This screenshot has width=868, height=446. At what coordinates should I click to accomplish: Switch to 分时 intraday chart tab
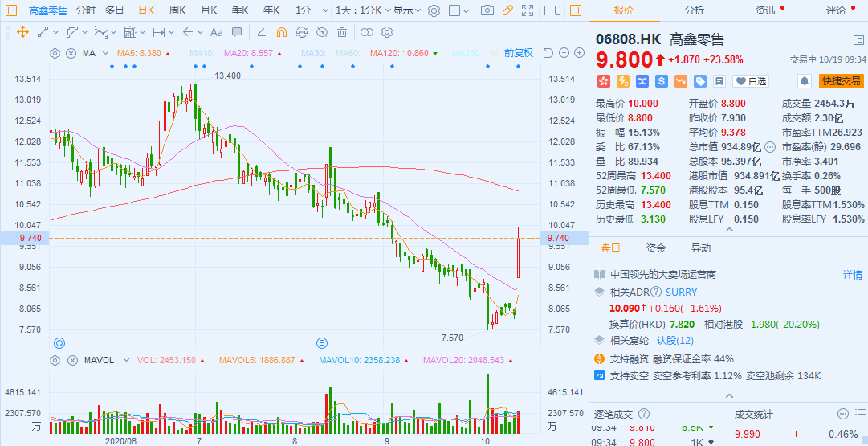[86, 10]
